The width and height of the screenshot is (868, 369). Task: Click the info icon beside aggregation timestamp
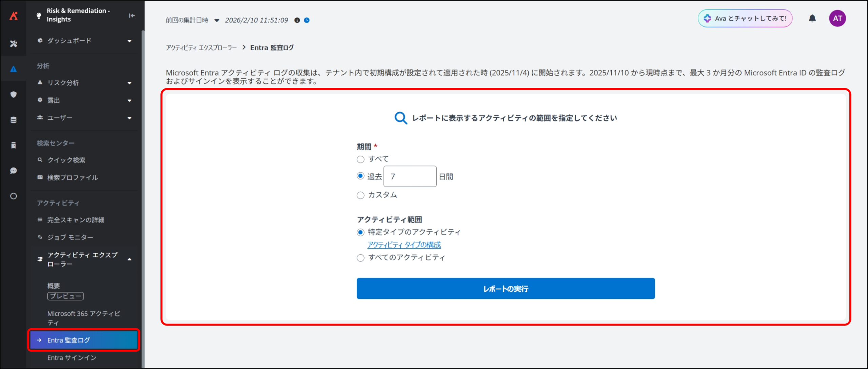297,20
